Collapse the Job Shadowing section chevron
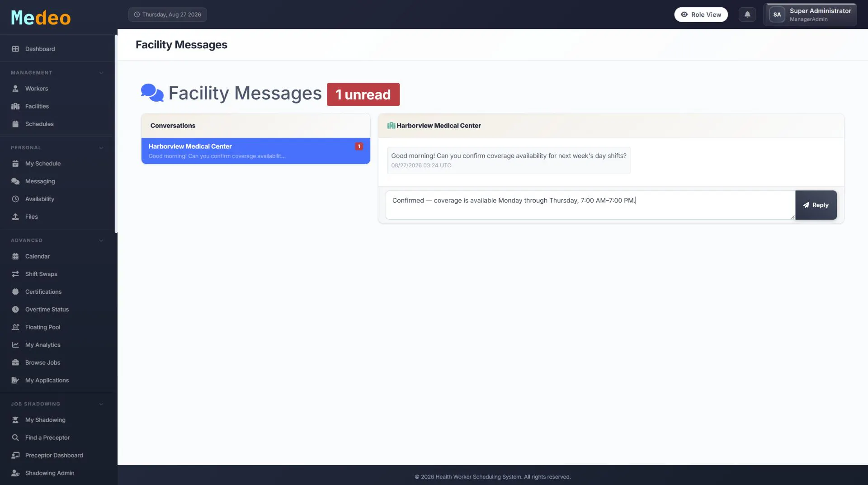This screenshot has height=485, width=868. pos(101,404)
